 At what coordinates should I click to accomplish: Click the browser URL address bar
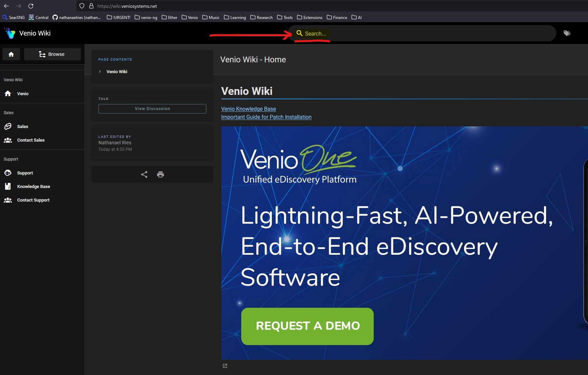coord(332,6)
